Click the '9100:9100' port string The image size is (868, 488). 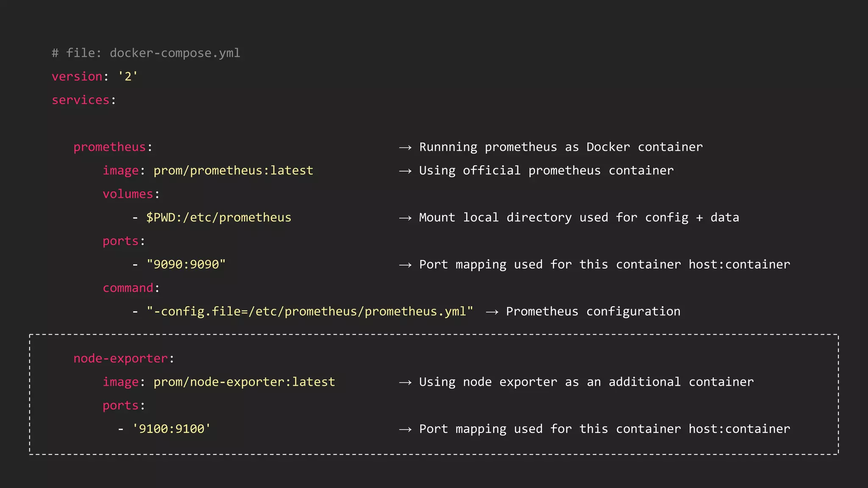171,429
